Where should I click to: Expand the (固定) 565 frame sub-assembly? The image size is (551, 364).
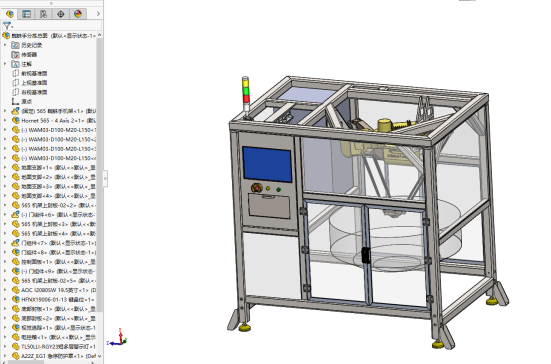point(5,111)
